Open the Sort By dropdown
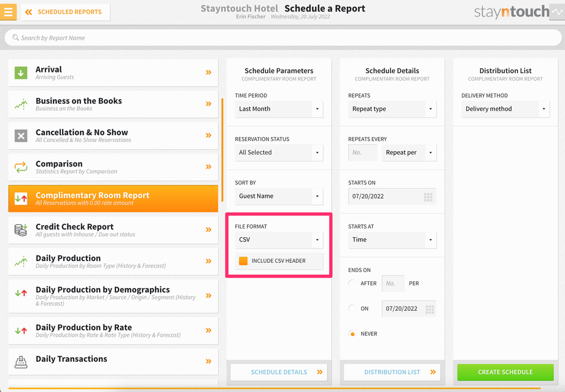 [279, 196]
